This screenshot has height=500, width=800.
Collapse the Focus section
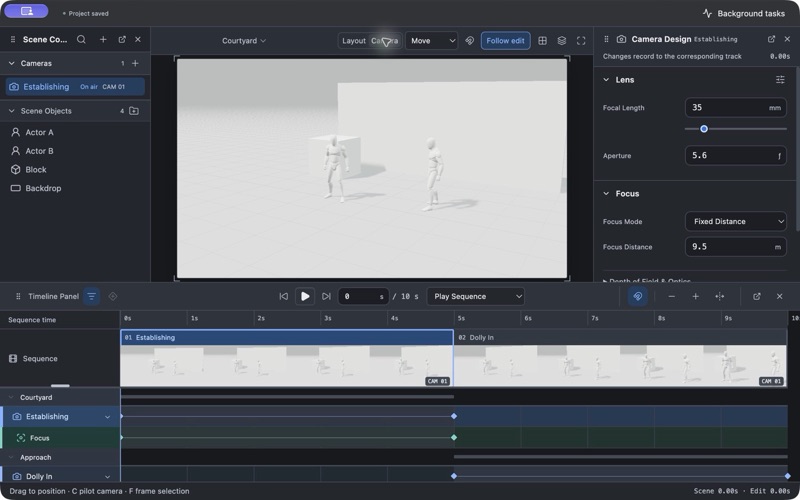[606, 193]
